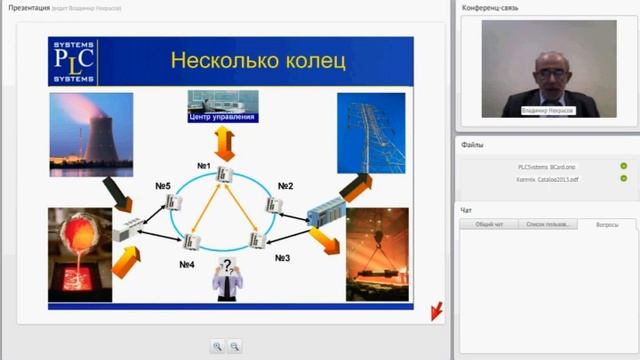Click the presentation slide area
Viewport: 640px width, 360px height.
[231, 173]
